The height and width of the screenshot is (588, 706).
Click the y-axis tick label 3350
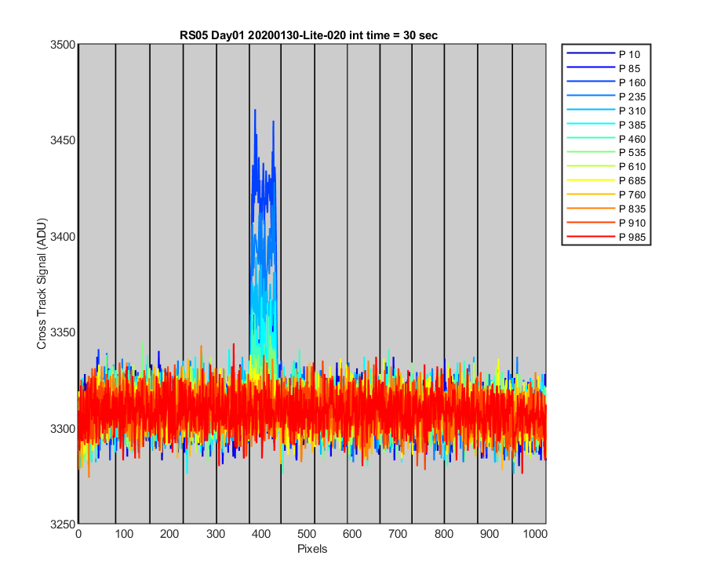pyautogui.click(x=62, y=332)
